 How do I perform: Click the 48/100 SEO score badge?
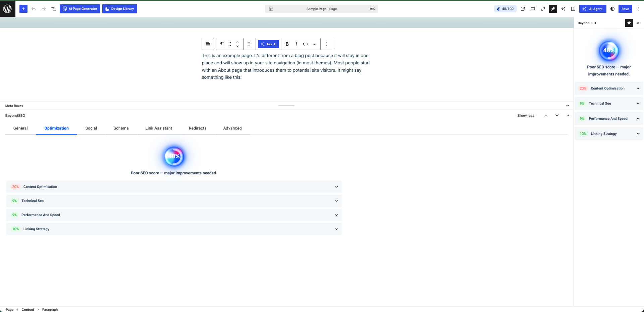tap(505, 9)
